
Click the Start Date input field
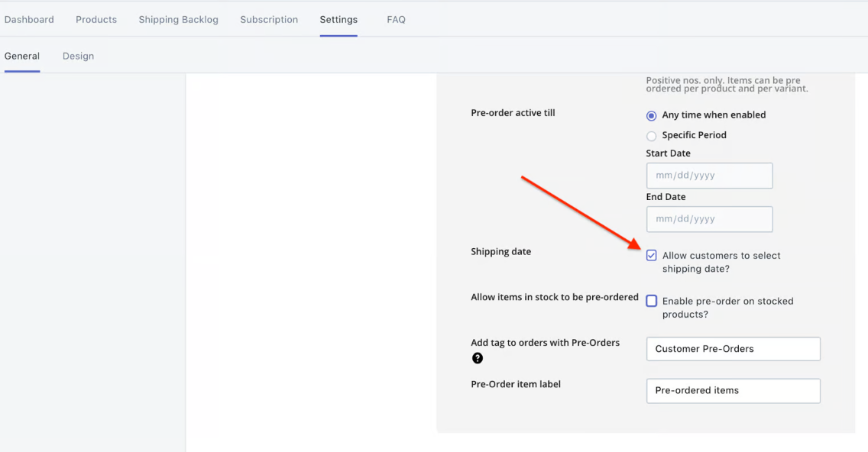click(x=709, y=176)
